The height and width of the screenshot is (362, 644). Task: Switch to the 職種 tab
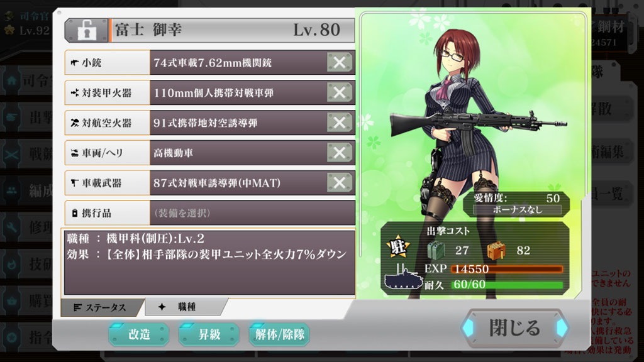click(186, 307)
